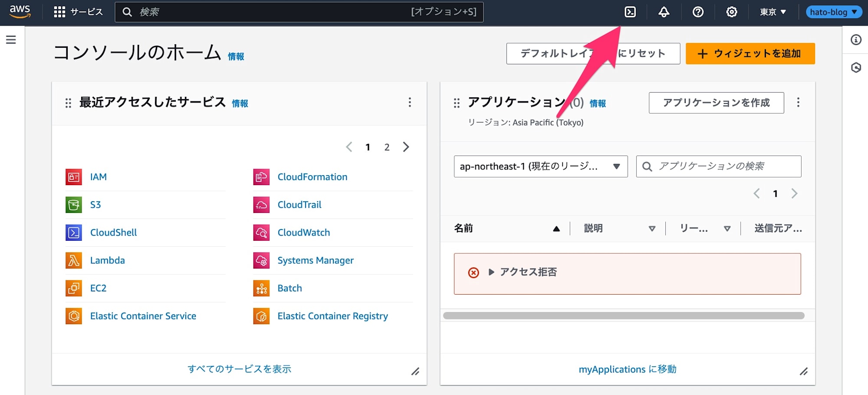Open the ap-northeast-1 region dropdown
The image size is (868, 395).
541,166
